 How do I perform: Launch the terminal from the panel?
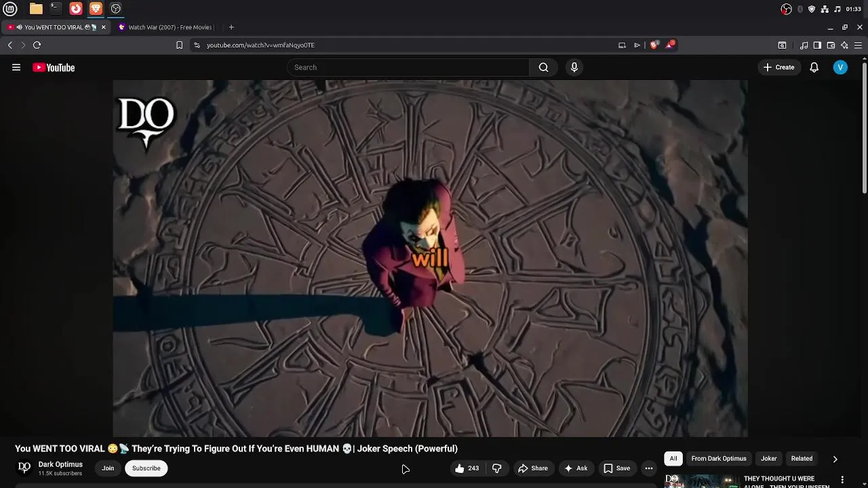56,9
